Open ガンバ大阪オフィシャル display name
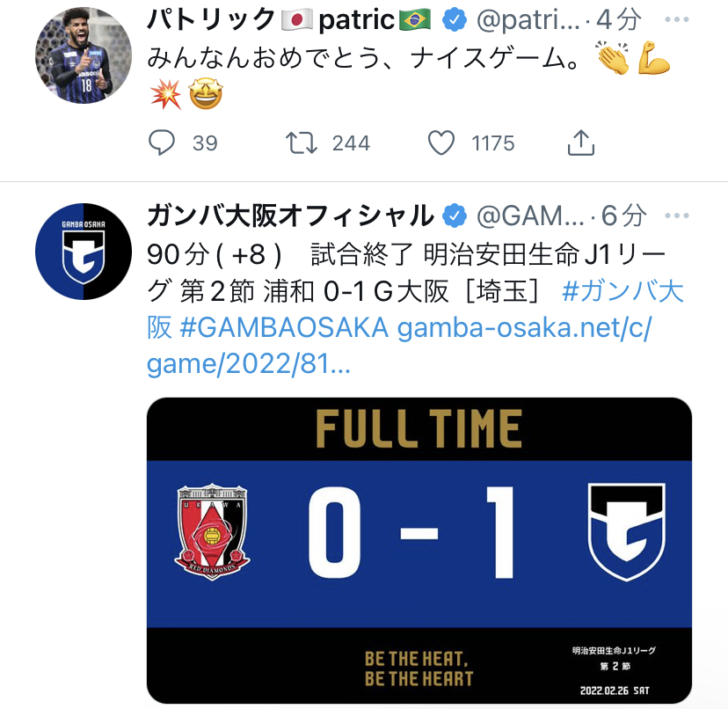Viewport: 728px width, 709px height. (291, 216)
